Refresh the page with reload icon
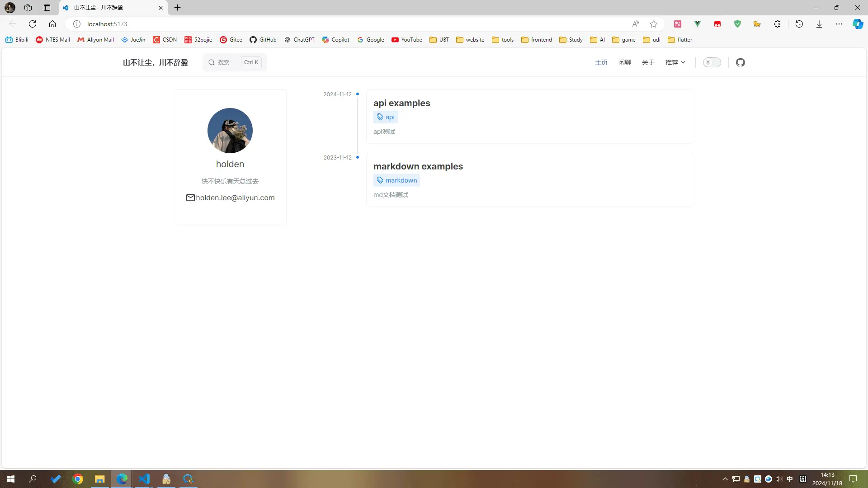Screen dimensions: 868x488 click(x=33, y=24)
